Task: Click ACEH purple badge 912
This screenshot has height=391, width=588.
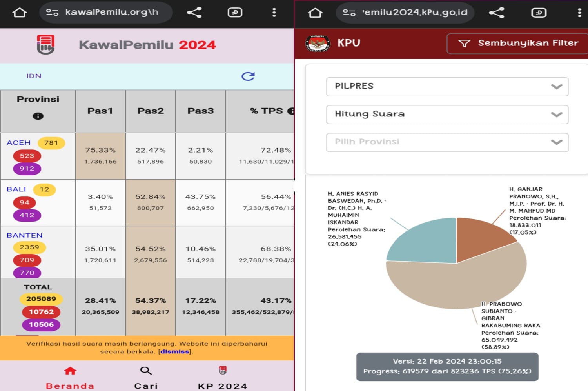Action: [x=27, y=169]
